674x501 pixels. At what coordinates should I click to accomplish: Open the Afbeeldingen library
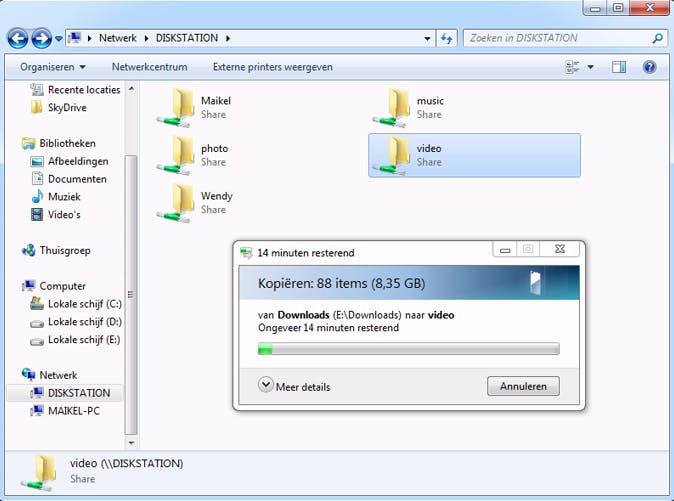(70, 161)
